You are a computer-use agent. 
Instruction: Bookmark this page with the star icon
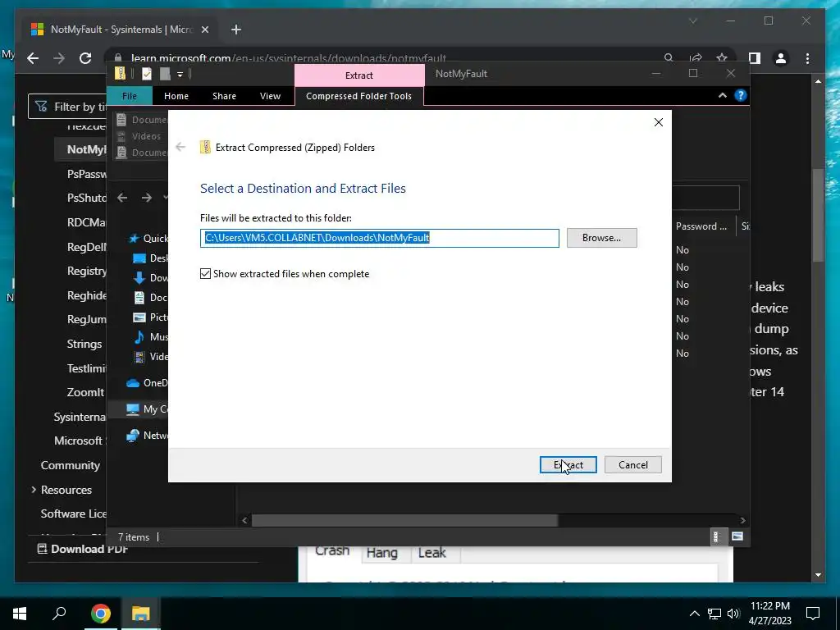tap(722, 58)
